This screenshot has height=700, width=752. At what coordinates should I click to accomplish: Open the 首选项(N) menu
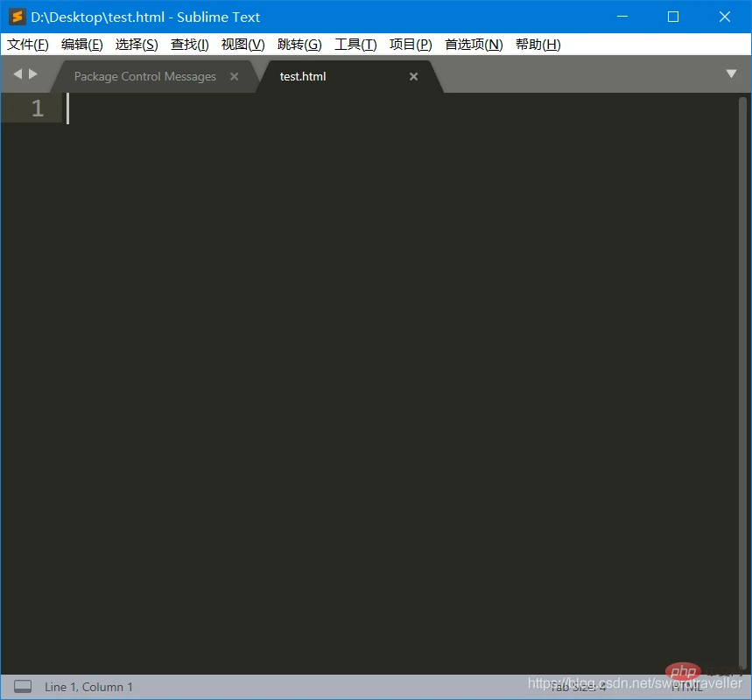coord(474,45)
